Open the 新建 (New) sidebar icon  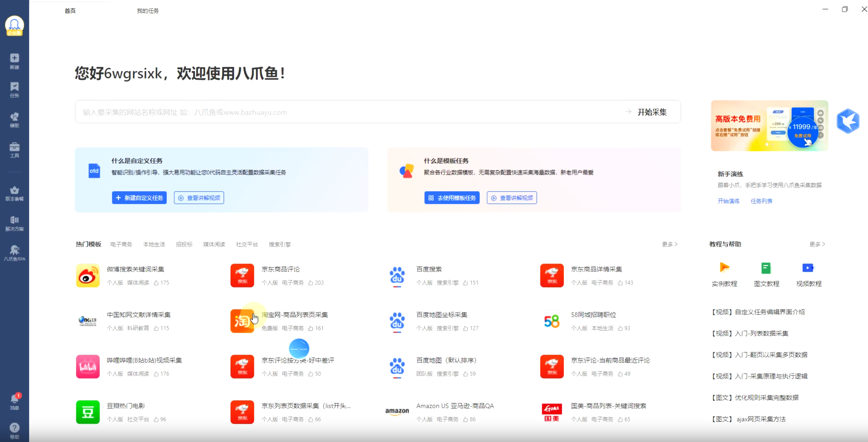tap(14, 61)
